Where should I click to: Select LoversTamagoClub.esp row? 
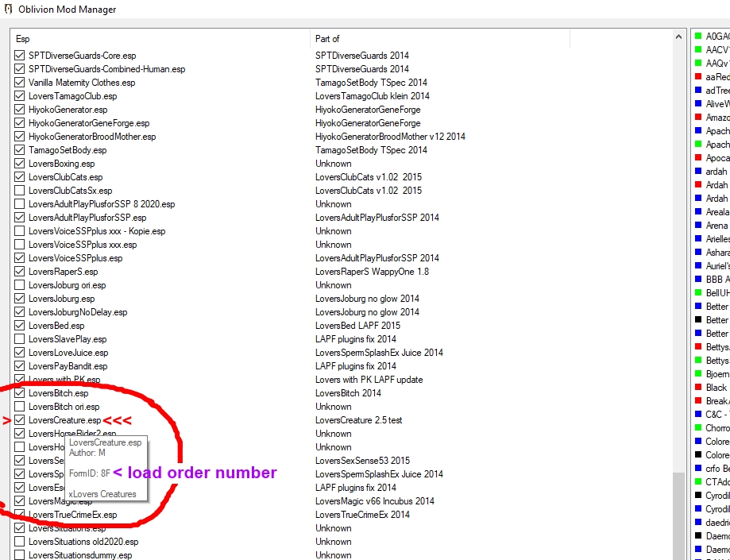point(72,96)
